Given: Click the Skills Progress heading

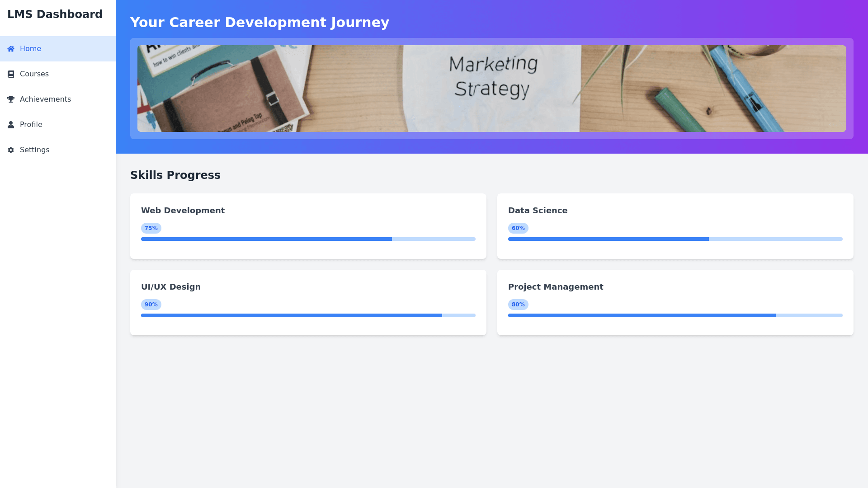Looking at the screenshot, I should pos(175,175).
